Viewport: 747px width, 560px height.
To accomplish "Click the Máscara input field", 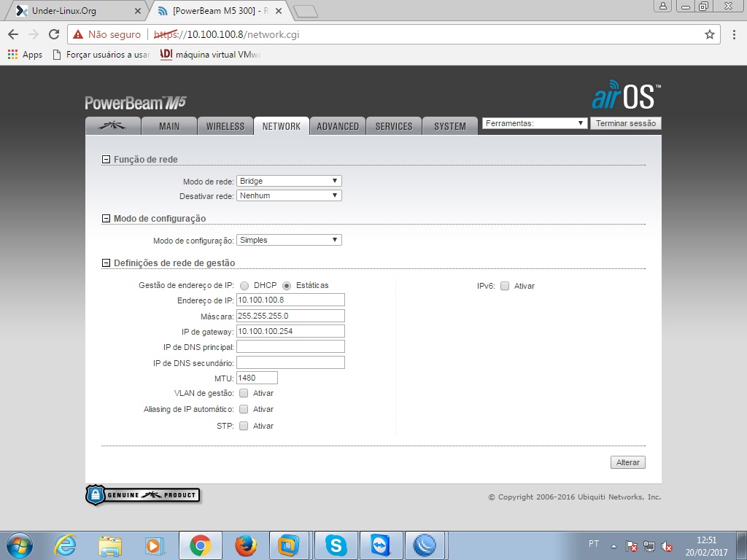I will click(x=290, y=316).
